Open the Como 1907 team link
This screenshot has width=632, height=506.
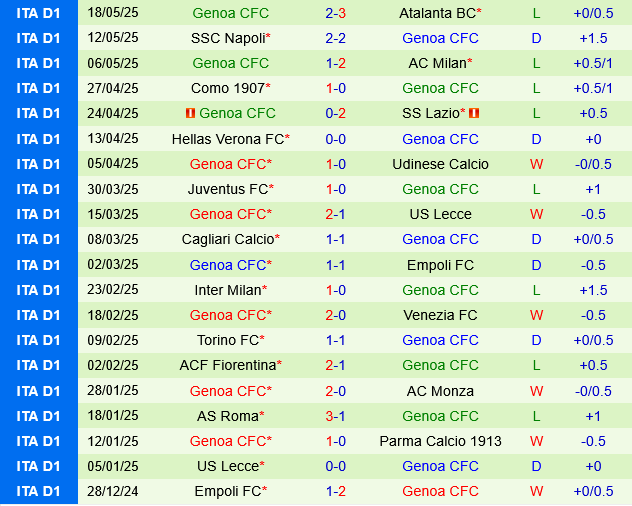[227, 88]
